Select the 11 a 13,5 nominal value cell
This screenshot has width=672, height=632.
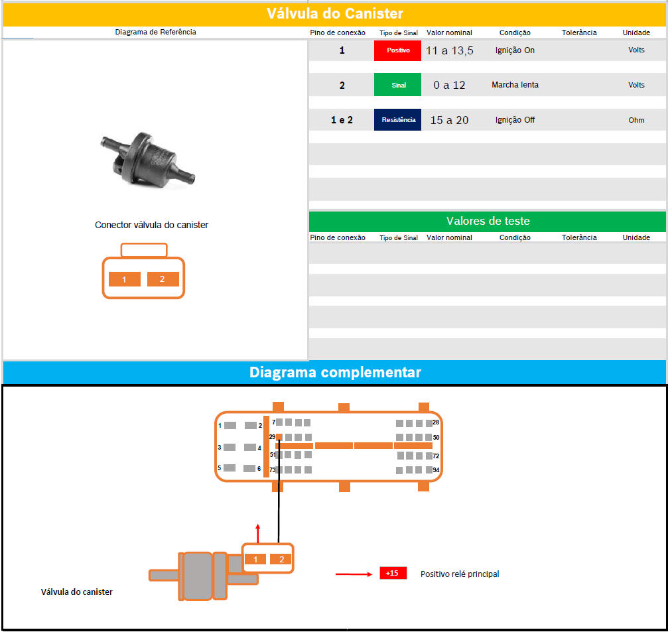(x=449, y=50)
